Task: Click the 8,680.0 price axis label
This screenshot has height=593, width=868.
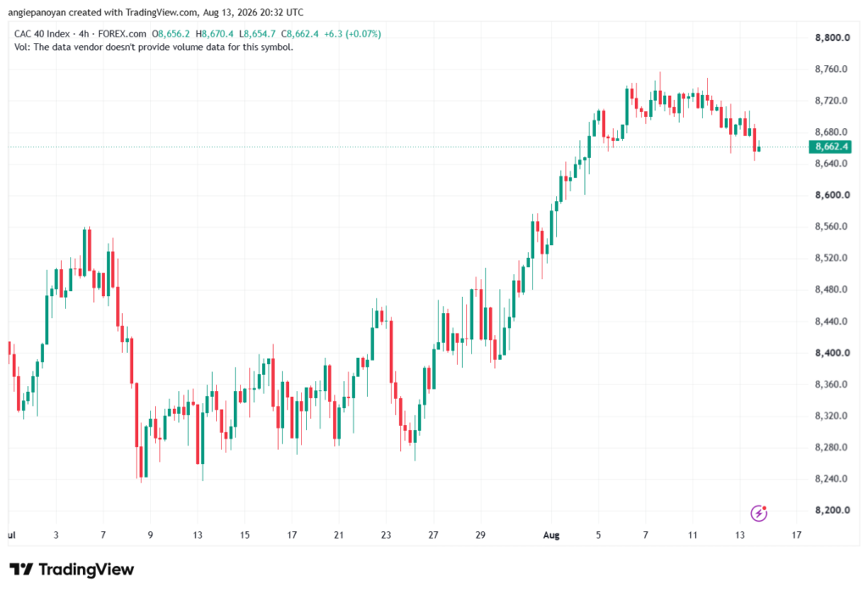Action: (832, 131)
